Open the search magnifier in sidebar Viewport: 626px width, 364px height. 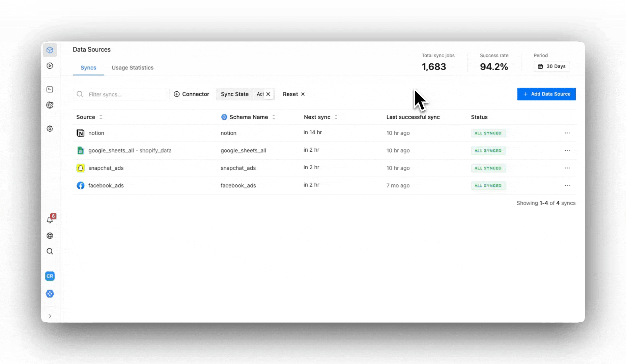pos(50,251)
